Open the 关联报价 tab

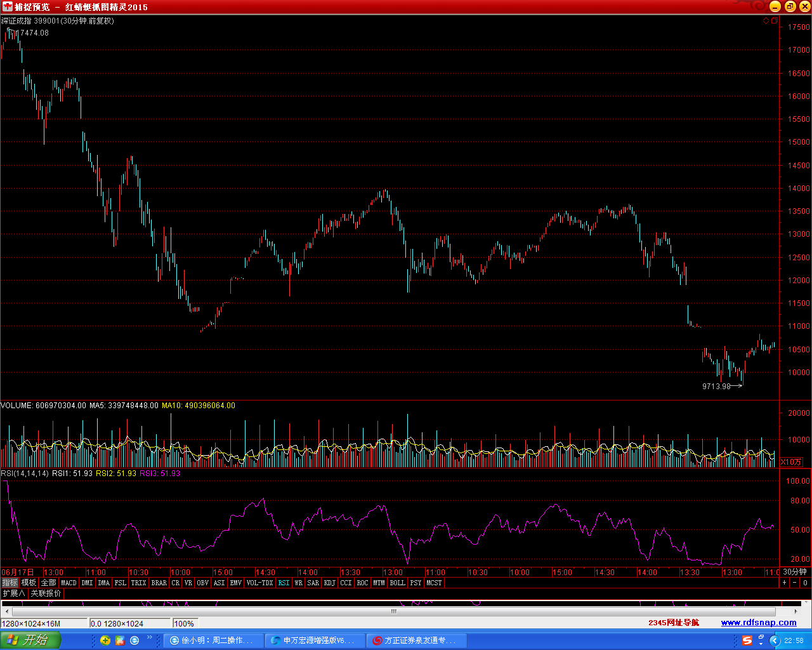(46, 594)
